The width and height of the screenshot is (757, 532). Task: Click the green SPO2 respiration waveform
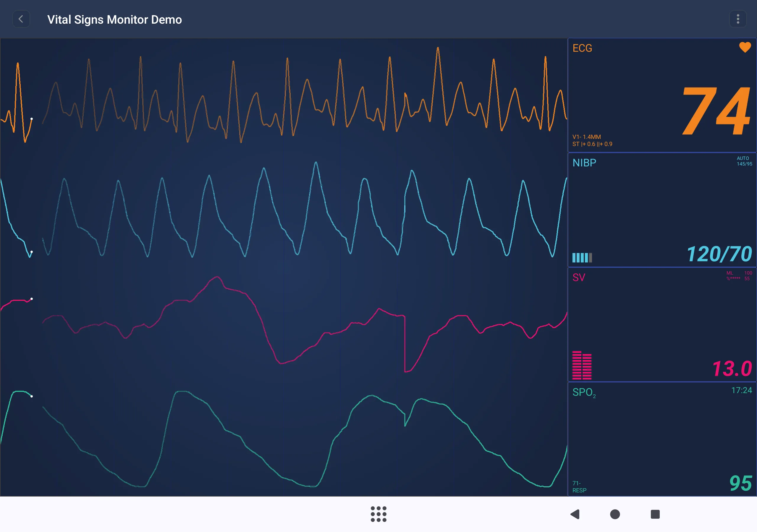point(284,439)
